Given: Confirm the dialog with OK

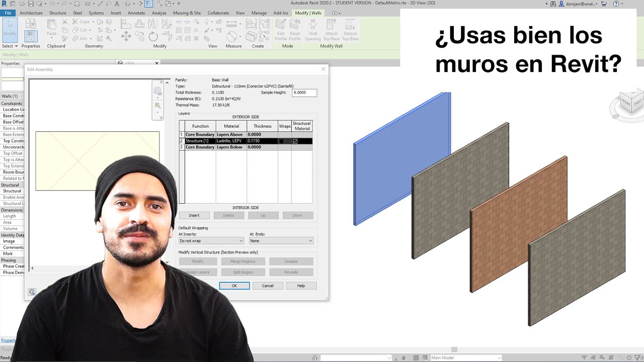Looking at the screenshot, I should 234,286.
